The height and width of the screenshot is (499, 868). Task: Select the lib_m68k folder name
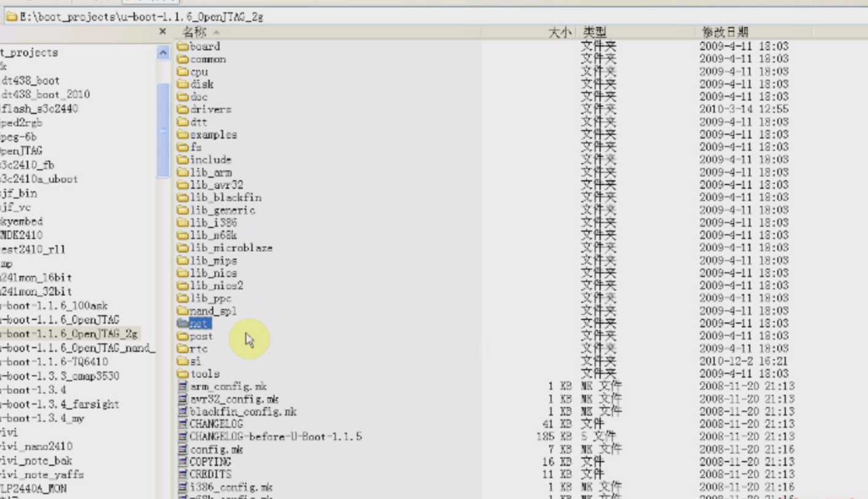(x=213, y=235)
